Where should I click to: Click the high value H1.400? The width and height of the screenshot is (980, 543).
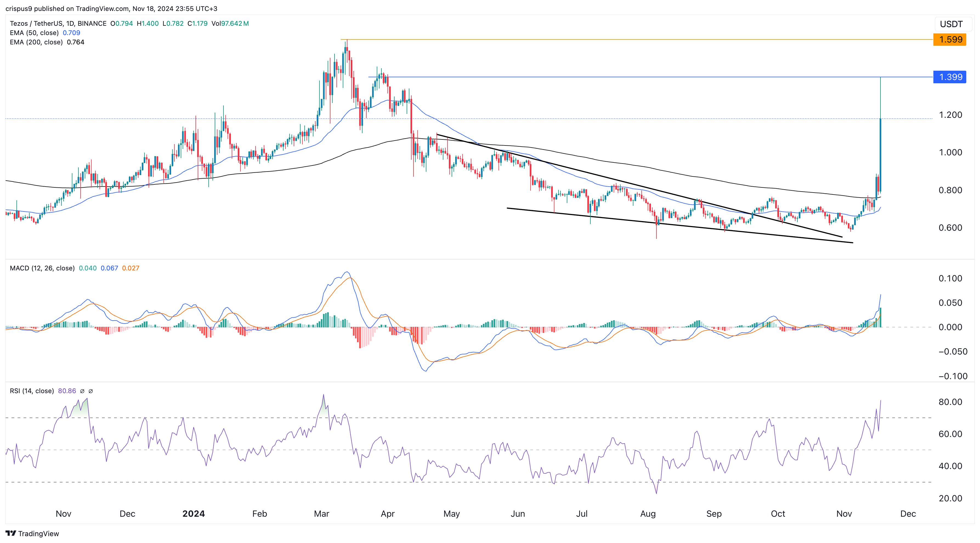(148, 24)
